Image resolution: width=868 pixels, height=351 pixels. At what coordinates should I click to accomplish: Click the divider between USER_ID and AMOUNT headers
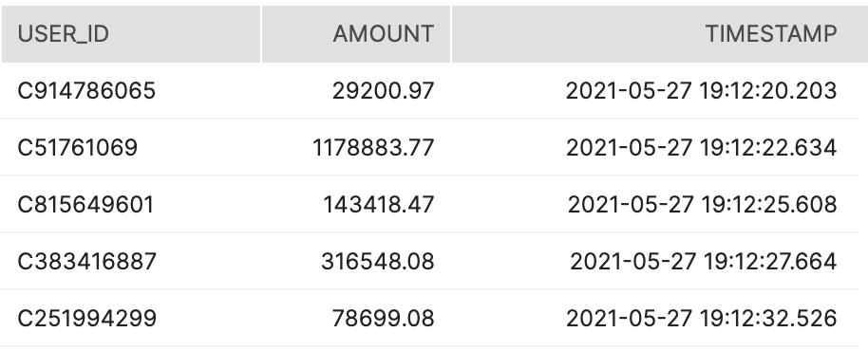pyautogui.click(x=261, y=34)
